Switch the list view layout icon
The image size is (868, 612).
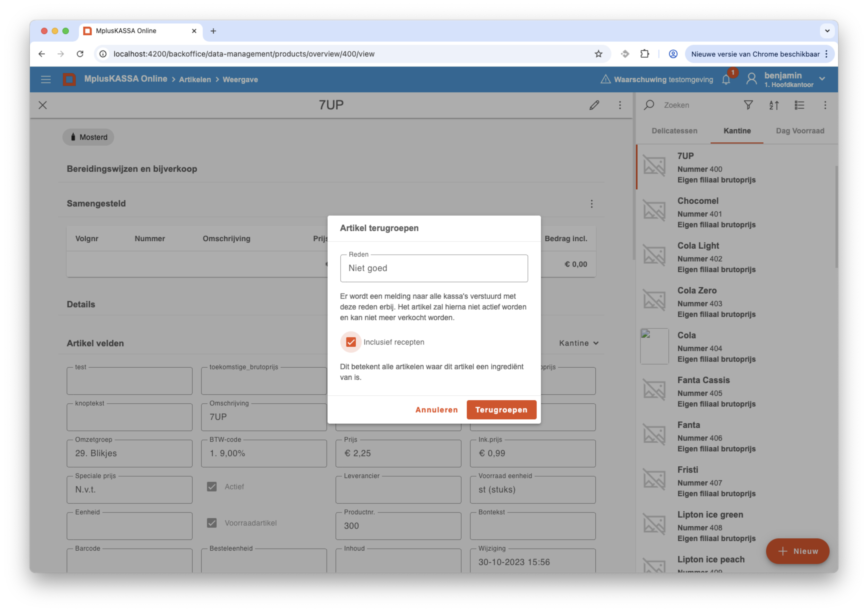coord(799,105)
